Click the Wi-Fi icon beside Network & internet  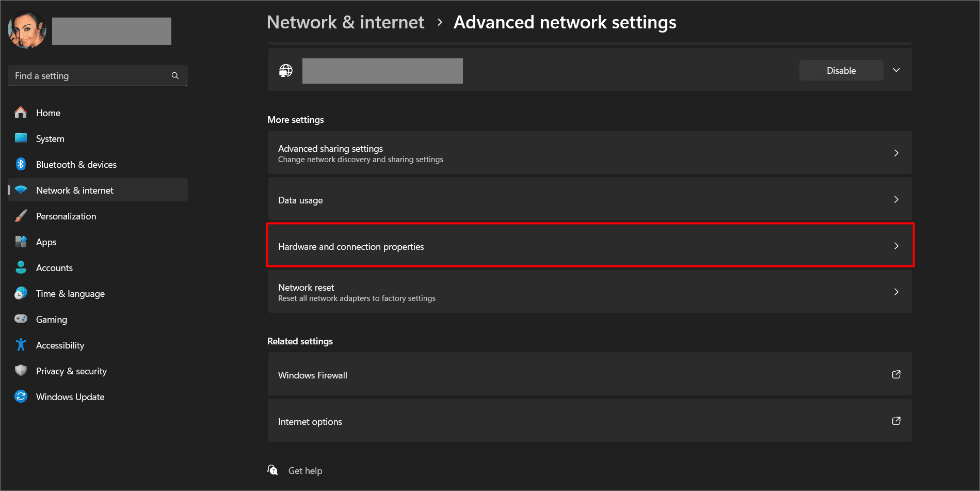21,190
